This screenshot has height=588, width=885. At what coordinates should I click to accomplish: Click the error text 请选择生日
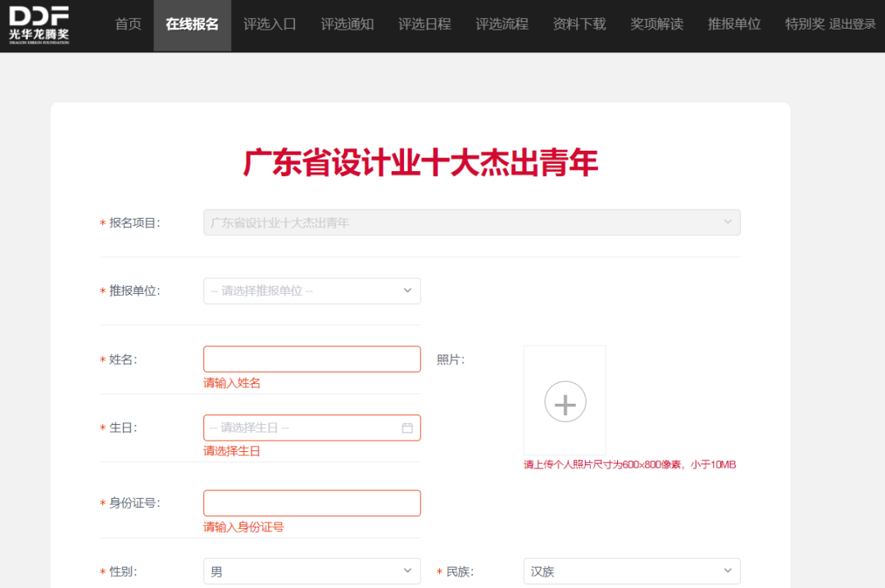[232, 451]
